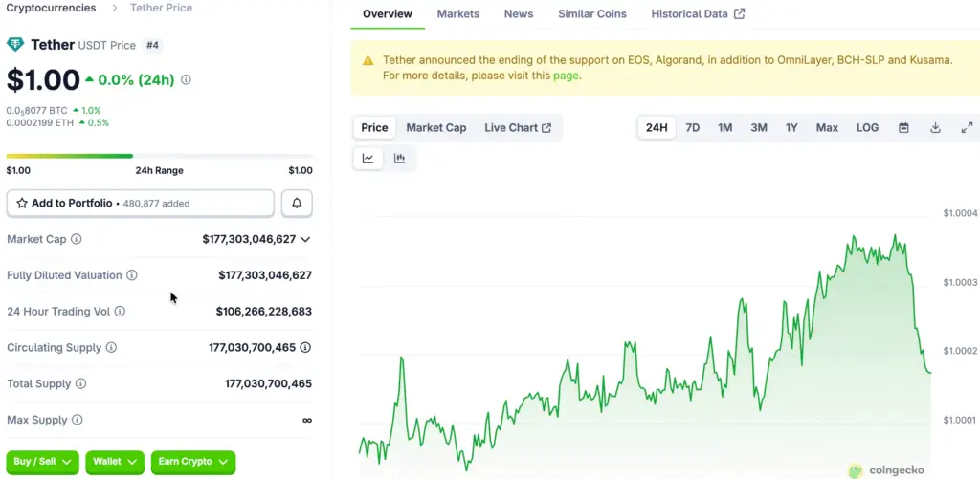Switch to candlestick chart icon

pos(400,158)
